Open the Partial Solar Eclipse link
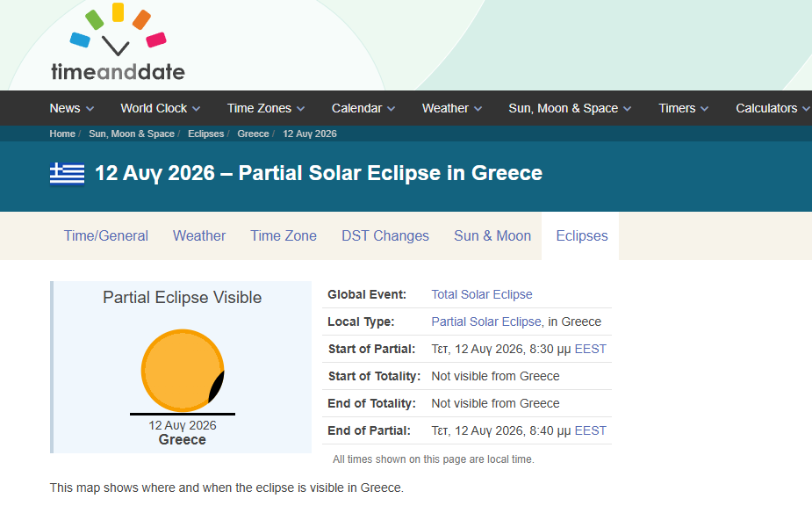Image resolution: width=812 pixels, height=513 pixels. tap(486, 322)
